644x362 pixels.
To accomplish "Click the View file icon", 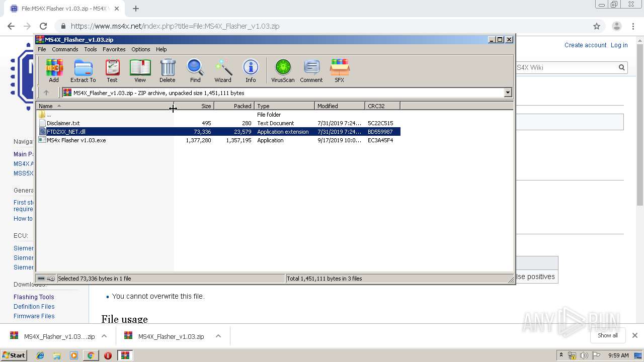I will click(x=140, y=71).
